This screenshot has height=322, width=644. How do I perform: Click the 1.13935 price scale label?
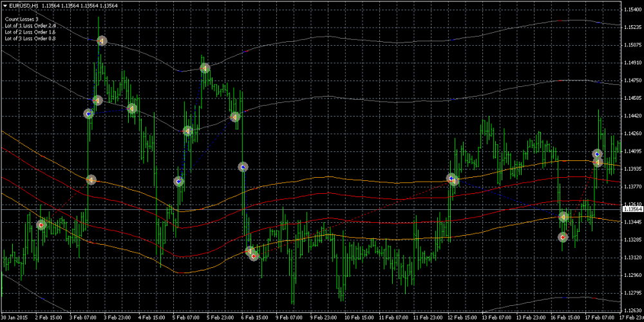[632, 169]
